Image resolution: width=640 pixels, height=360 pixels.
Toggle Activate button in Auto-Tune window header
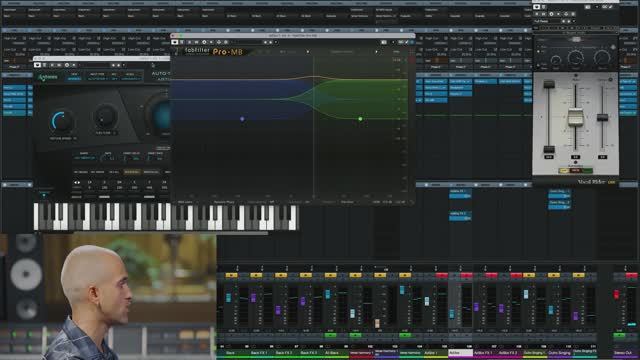[38, 65]
